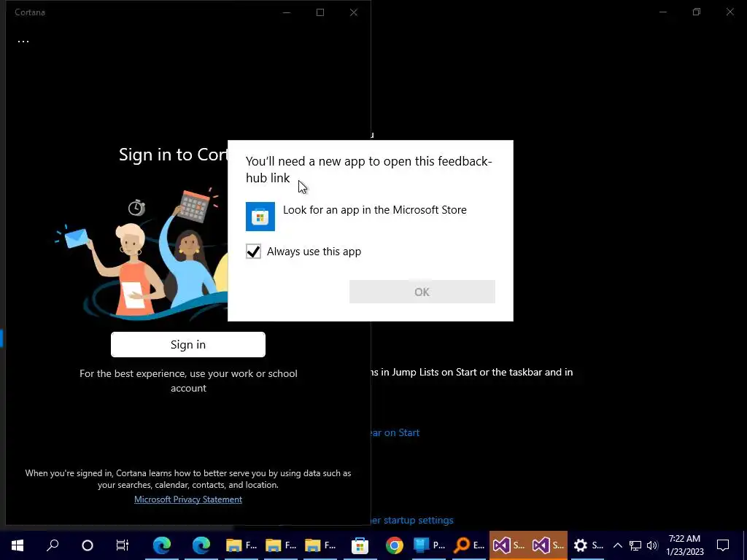
Task: Open taskbar Search magnifier
Action: pyautogui.click(x=53, y=545)
